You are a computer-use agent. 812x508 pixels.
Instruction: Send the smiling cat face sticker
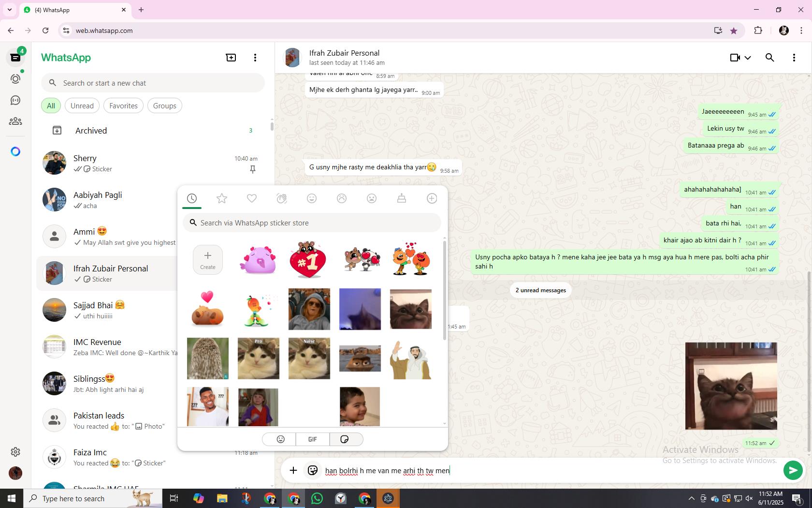coord(411,309)
